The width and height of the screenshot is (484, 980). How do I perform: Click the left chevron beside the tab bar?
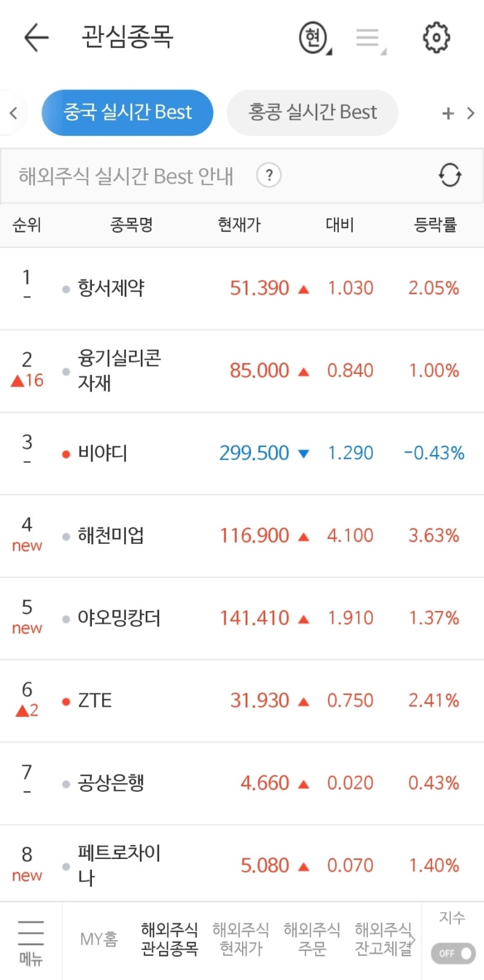click(x=12, y=113)
